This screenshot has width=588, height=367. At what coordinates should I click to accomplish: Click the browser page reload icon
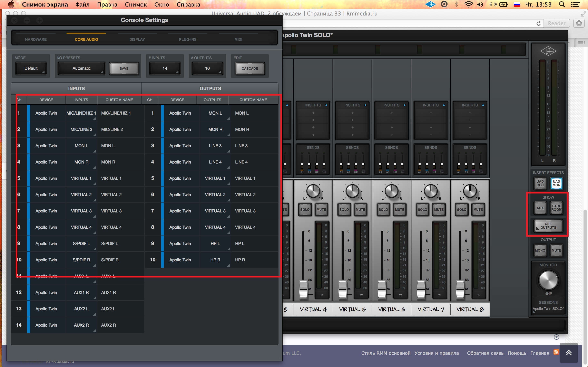(x=538, y=23)
